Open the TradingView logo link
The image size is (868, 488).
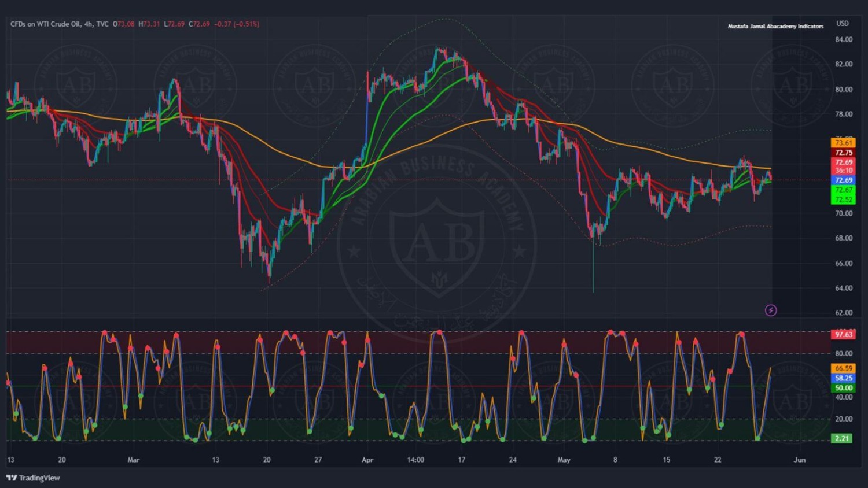click(x=33, y=478)
